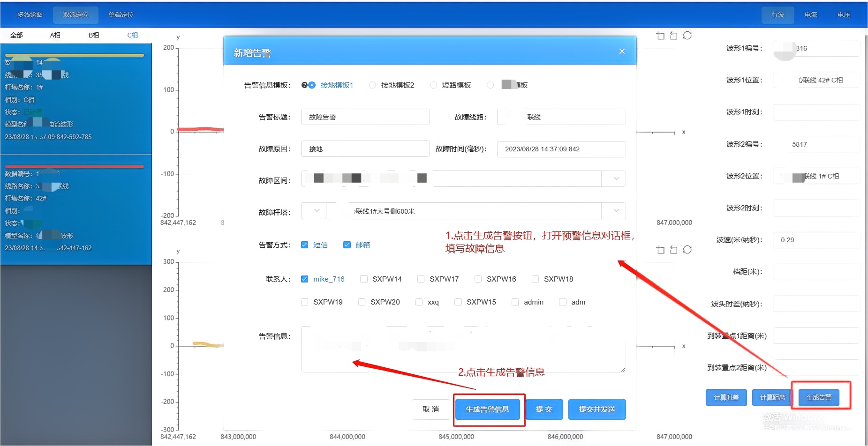Click into the 告警信息 text area

pos(463,349)
